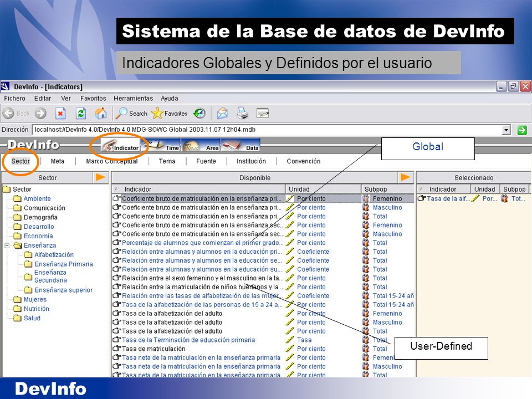
Task: Select the Mujeres folder
Action: (35, 299)
